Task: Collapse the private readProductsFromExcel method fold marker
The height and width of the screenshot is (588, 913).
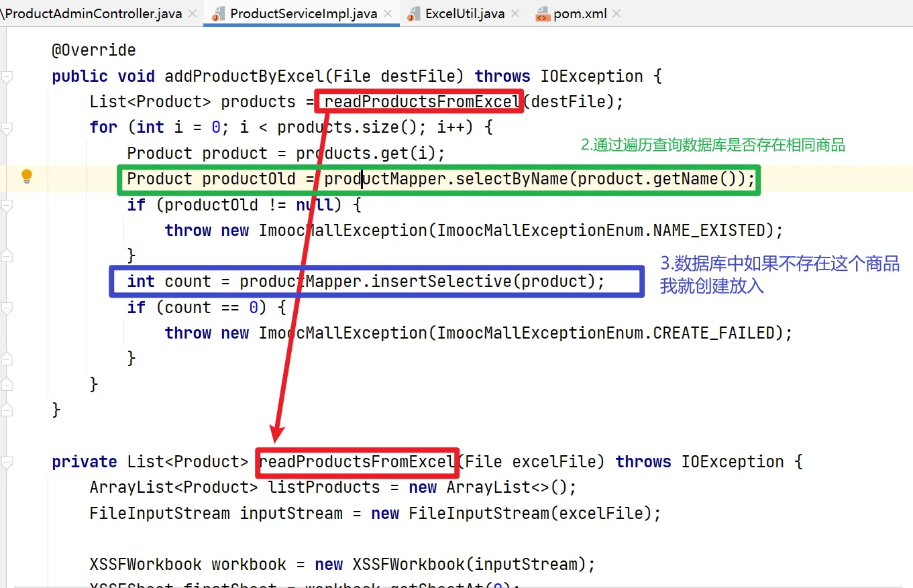Action: pyautogui.click(x=7, y=462)
